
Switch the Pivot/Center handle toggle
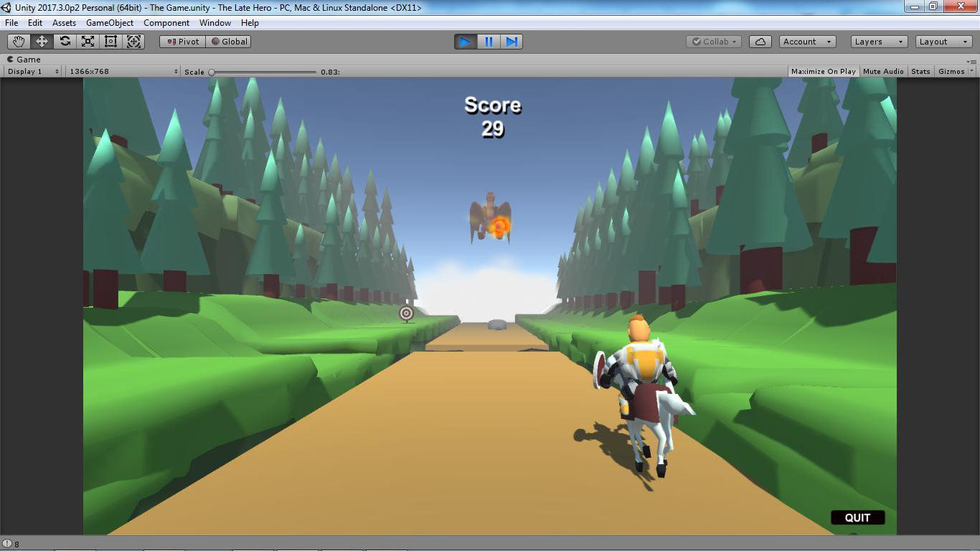[183, 42]
